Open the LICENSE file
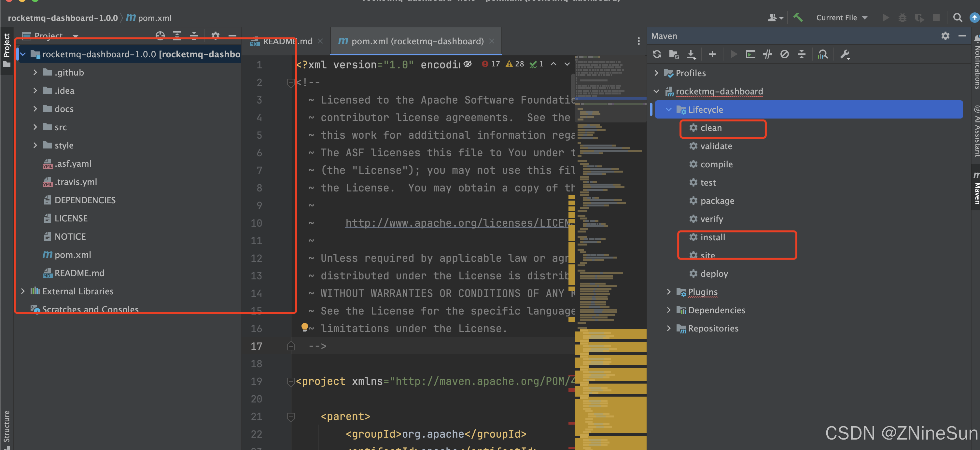Screen dimensions: 980x450 pyautogui.click(x=71, y=218)
